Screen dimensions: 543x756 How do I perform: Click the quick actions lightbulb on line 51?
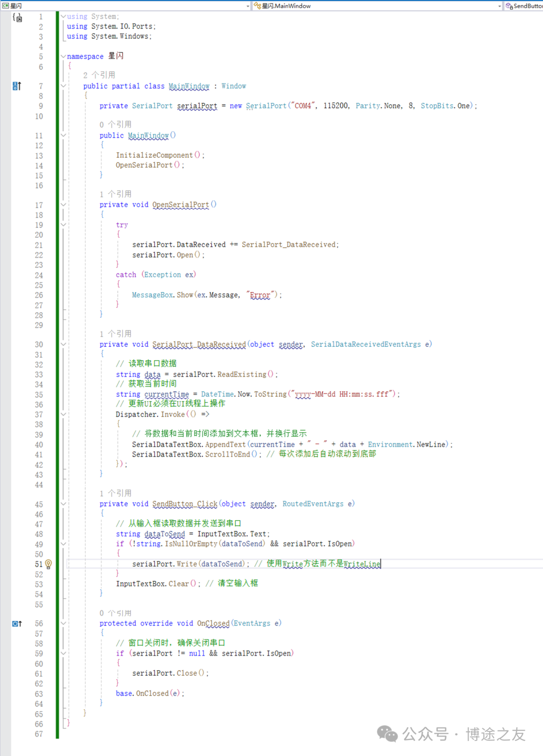(x=48, y=564)
